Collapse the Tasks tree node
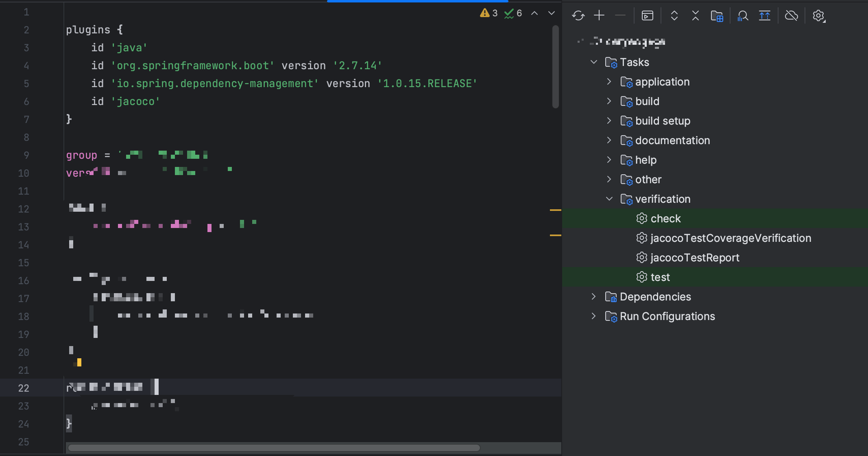Image resolution: width=868 pixels, height=456 pixels. tap(594, 62)
